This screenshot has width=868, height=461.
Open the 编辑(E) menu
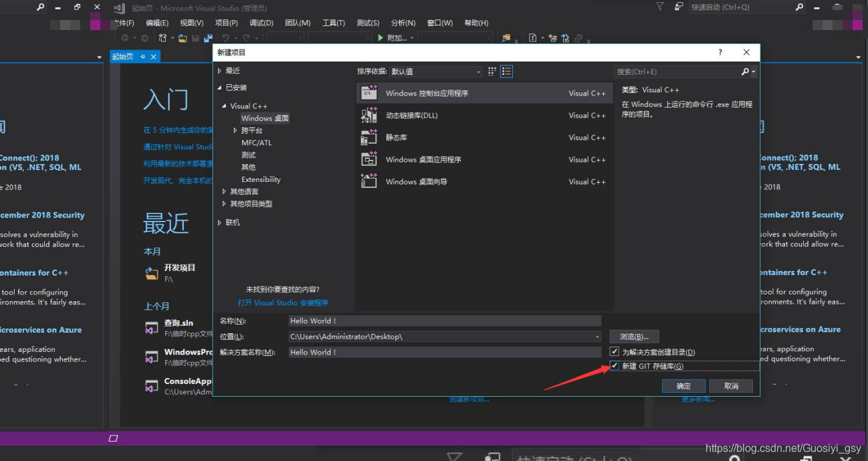tap(157, 23)
